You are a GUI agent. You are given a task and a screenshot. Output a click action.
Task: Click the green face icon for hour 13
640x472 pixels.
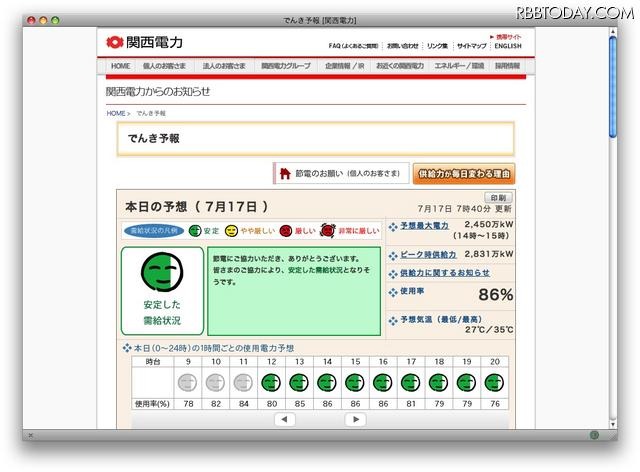click(299, 383)
